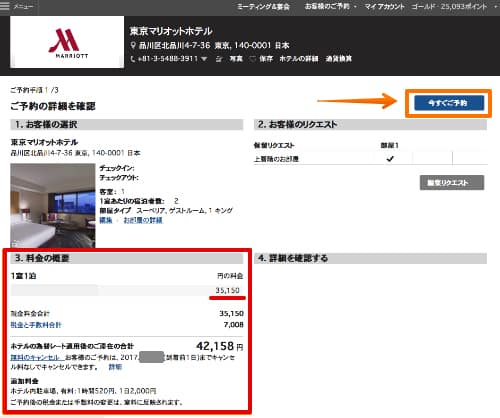The width and height of the screenshot is (500, 418).
Task: Click the phone icon by +81-3-5488-3911
Action: tap(133, 59)
